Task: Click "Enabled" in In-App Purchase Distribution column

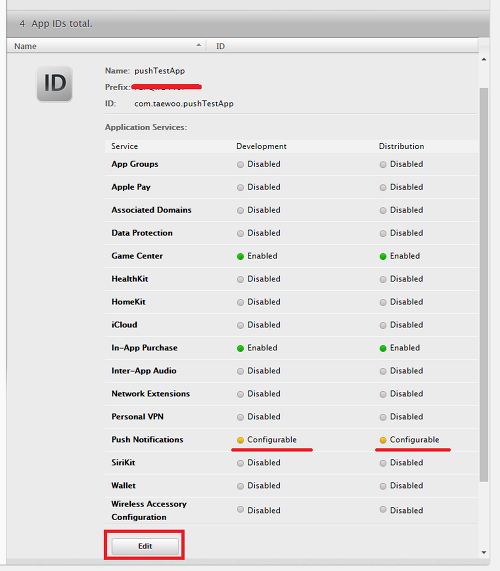Action: (405, 348)
